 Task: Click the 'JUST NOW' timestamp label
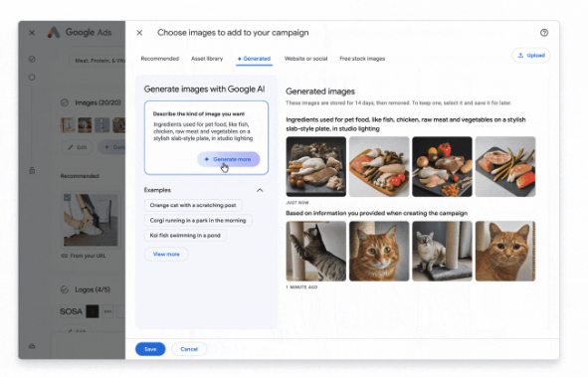(297, 203)
